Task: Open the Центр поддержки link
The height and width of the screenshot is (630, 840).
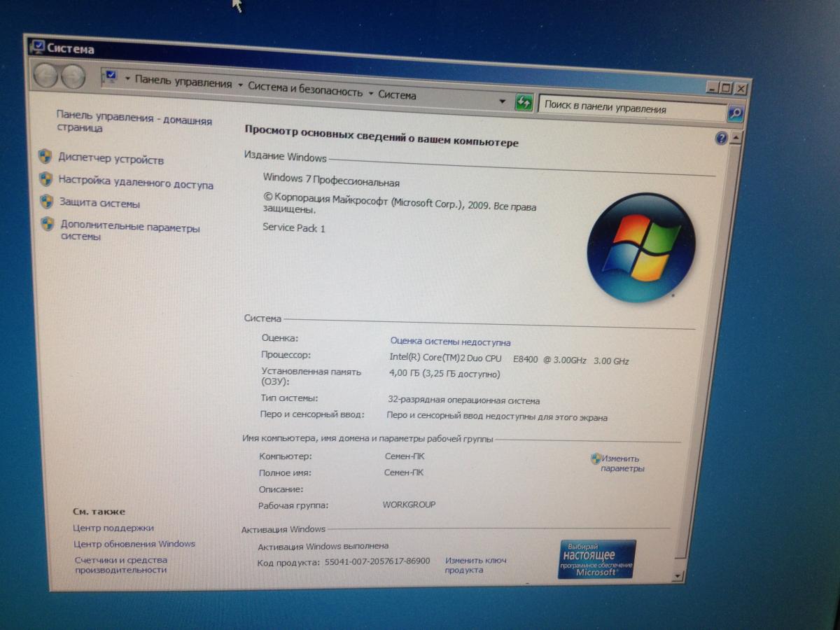Action: pos(113,528)
